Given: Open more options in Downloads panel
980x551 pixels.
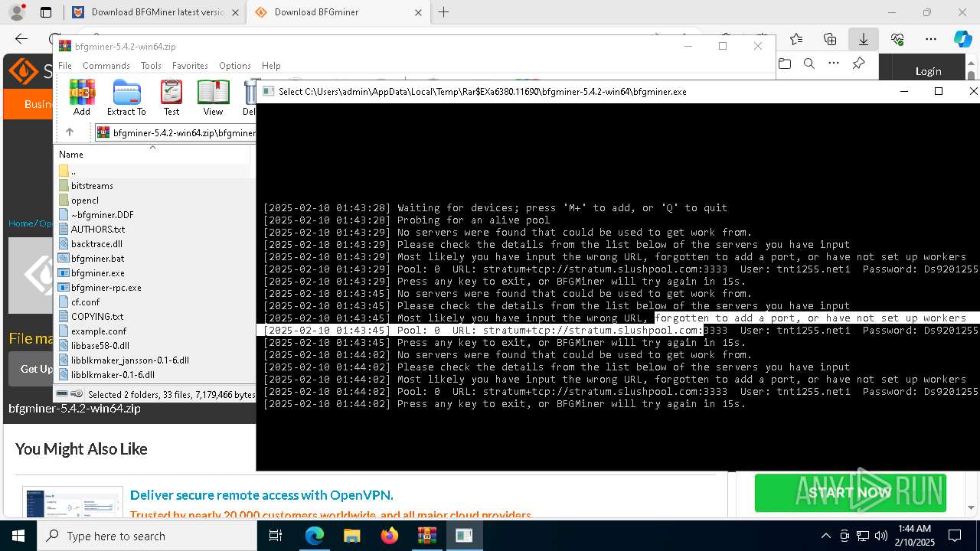Looking at the screenshot, I should click(834, 64).
